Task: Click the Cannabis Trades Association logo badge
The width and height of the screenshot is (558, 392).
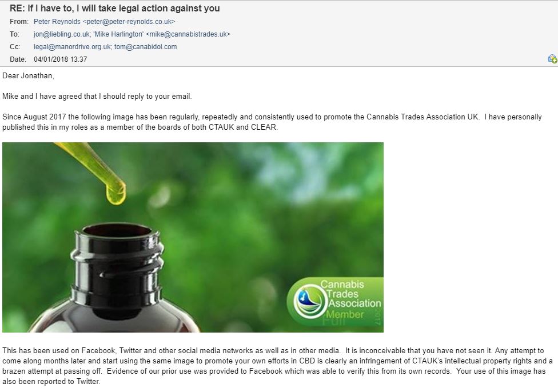Action: click(x=335, y=302)
